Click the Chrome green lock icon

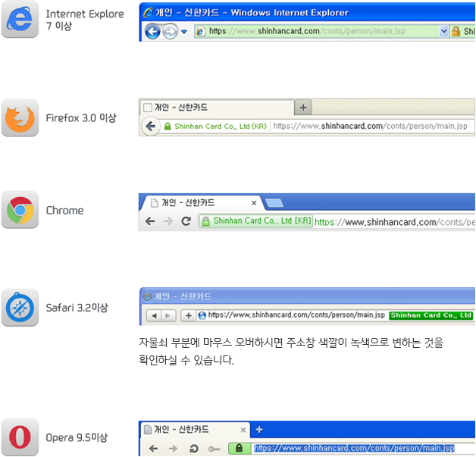206,221
